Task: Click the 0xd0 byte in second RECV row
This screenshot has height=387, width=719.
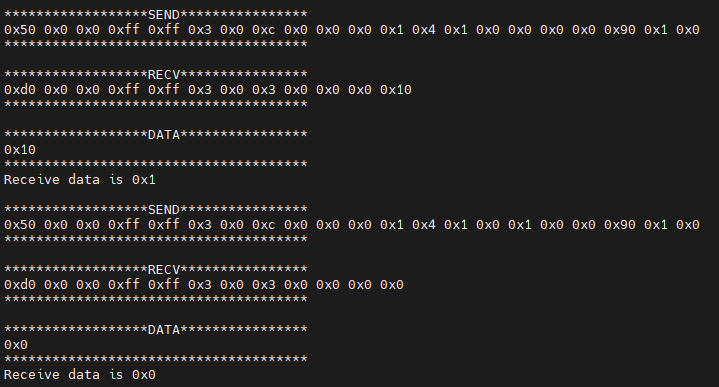Action: (x=20, y=285)
